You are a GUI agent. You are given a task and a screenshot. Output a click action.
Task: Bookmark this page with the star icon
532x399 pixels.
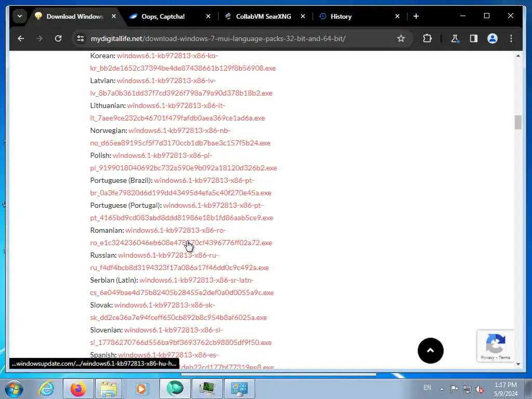pyautogui.click(x=401, y=38)
